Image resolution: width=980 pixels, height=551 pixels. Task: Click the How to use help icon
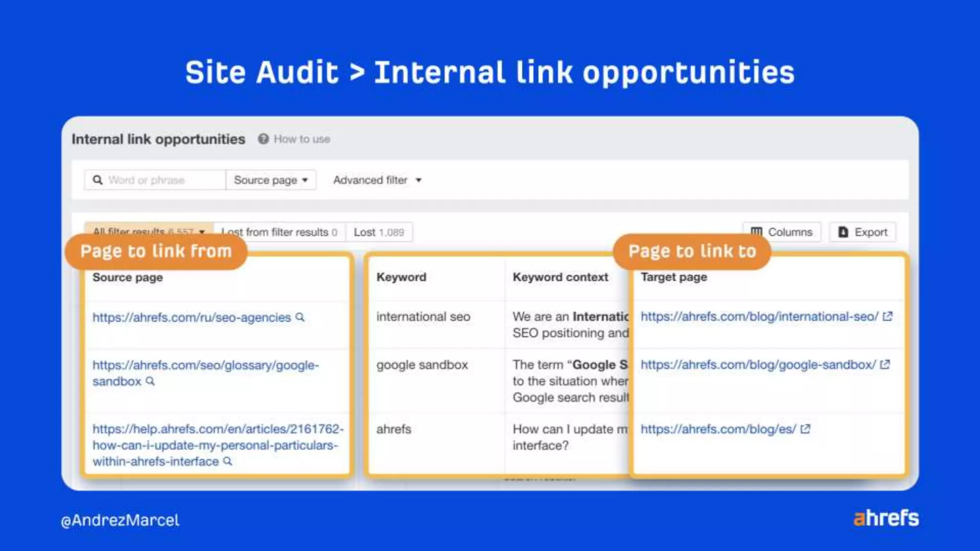point(263,139)
